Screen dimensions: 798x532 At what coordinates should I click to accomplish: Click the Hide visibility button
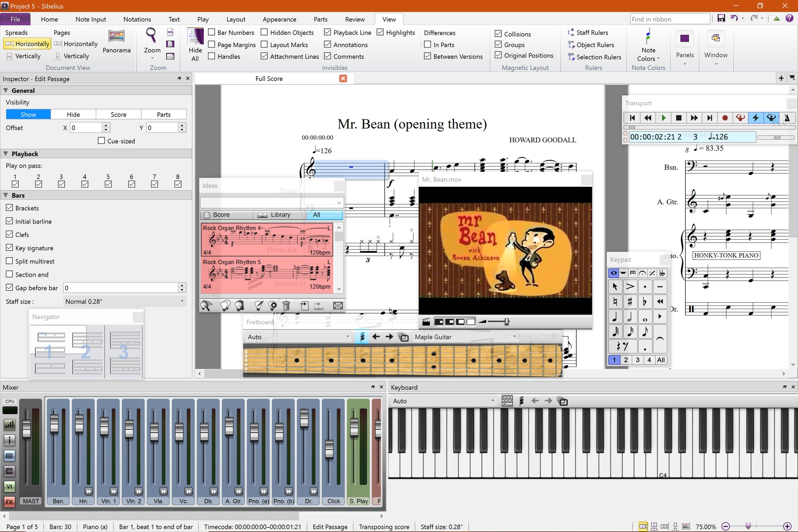pyautogui.click(x=73, y=114)
